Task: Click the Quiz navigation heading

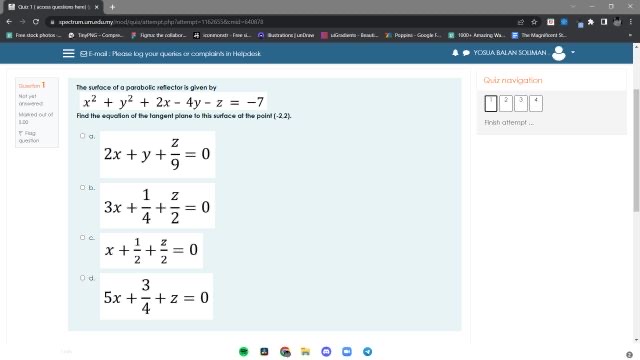Action: (x=513, y=80)
